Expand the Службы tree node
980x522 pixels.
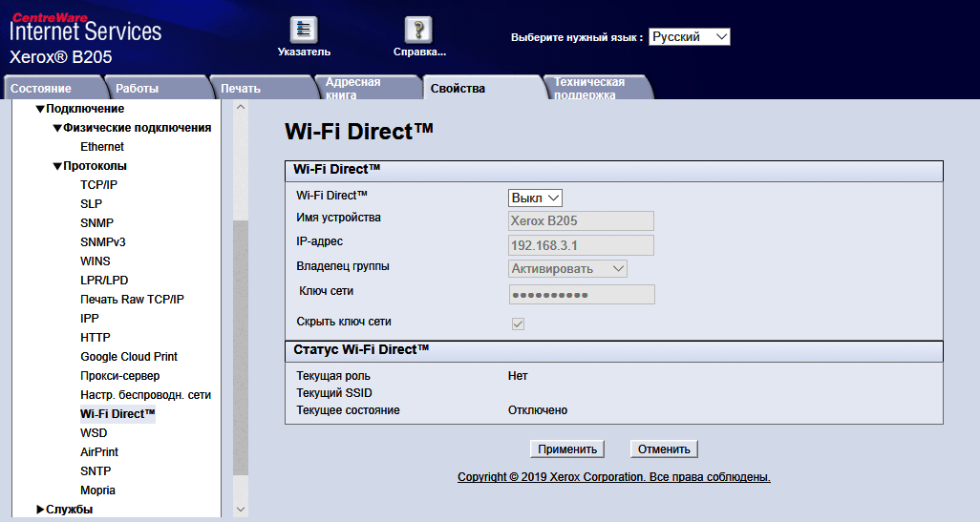pyautogui.click(x=40, y=510)
